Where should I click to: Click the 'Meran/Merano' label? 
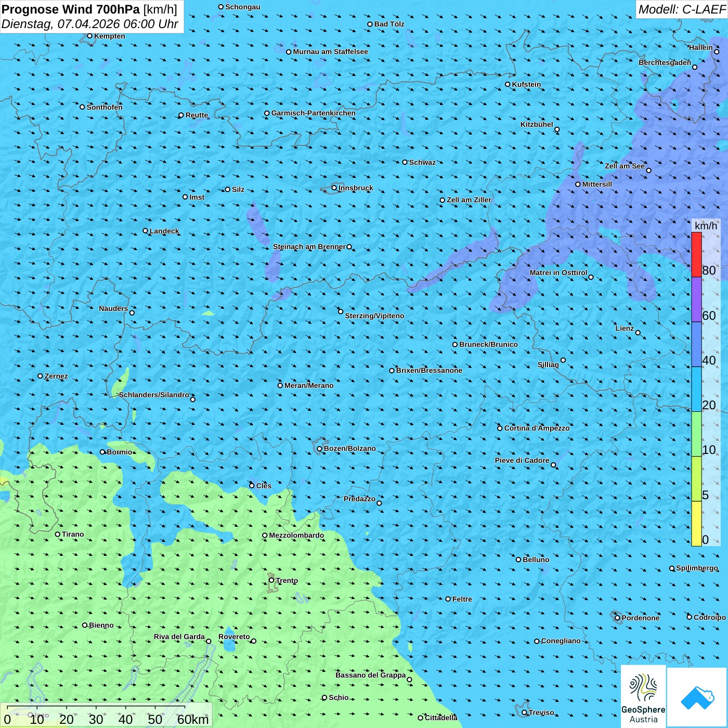pos(309,385)
